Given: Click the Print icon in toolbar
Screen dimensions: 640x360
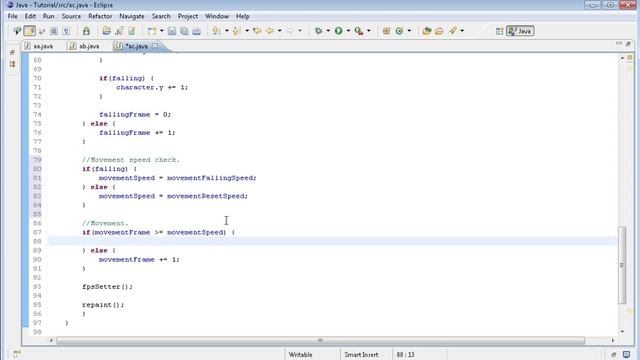Looking at the screenshot, I should click(x=196, y=31).
